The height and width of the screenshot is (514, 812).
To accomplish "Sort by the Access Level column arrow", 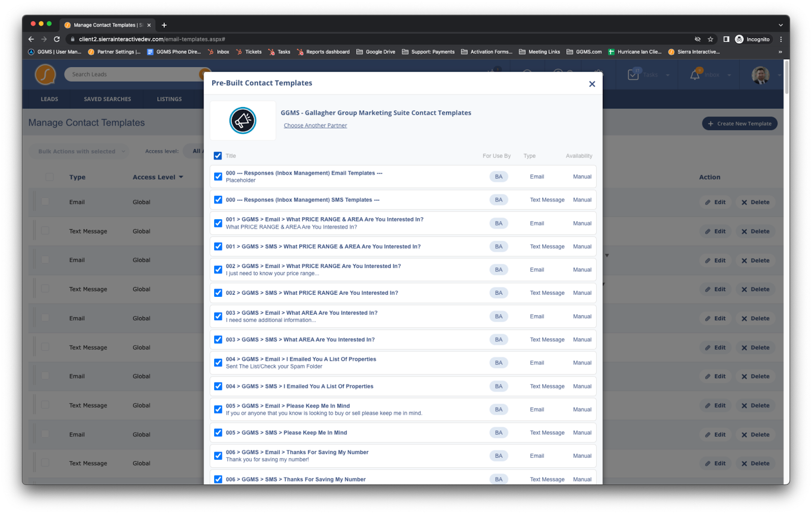I will tap(181, 177).
